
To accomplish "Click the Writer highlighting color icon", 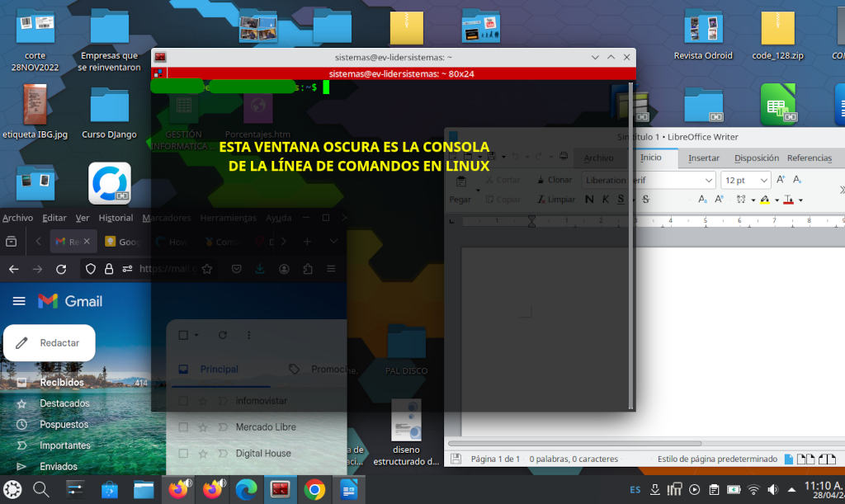I will point(765,200).
